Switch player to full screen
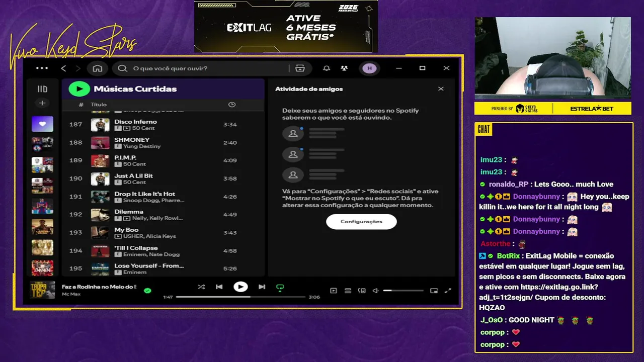644x362 pixels. [x=448, y=291]
